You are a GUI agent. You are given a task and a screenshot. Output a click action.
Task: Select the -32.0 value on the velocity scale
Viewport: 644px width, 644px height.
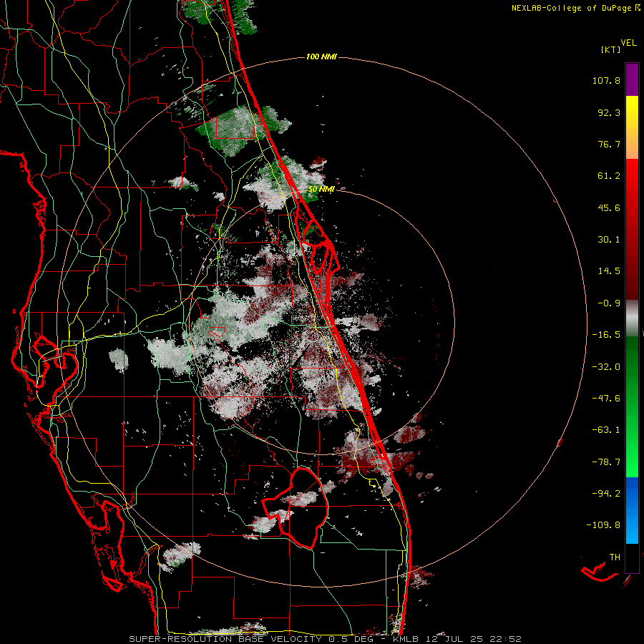(x=606, y=367)
